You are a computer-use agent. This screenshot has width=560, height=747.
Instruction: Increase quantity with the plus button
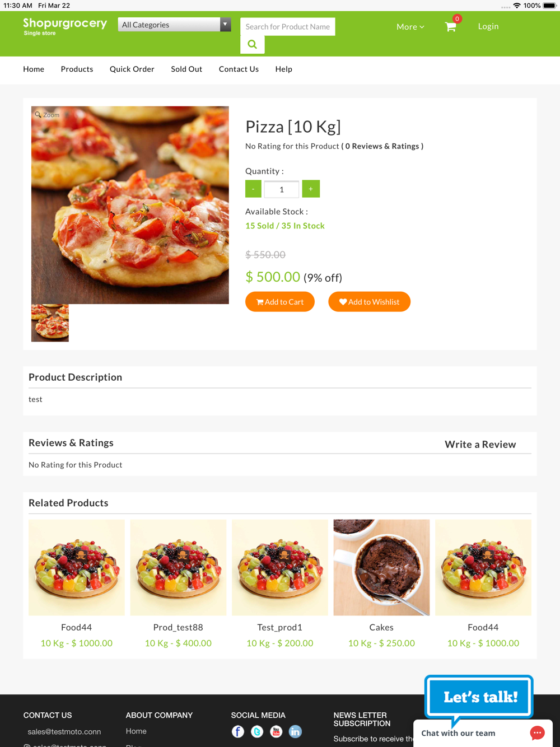tap(311, 189)
